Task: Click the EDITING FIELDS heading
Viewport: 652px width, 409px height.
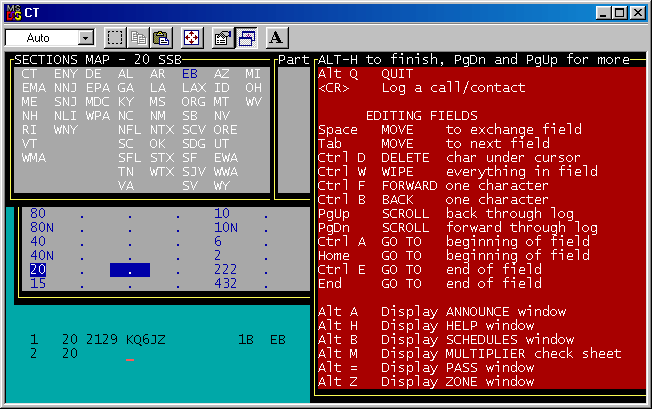Action: 422,116
